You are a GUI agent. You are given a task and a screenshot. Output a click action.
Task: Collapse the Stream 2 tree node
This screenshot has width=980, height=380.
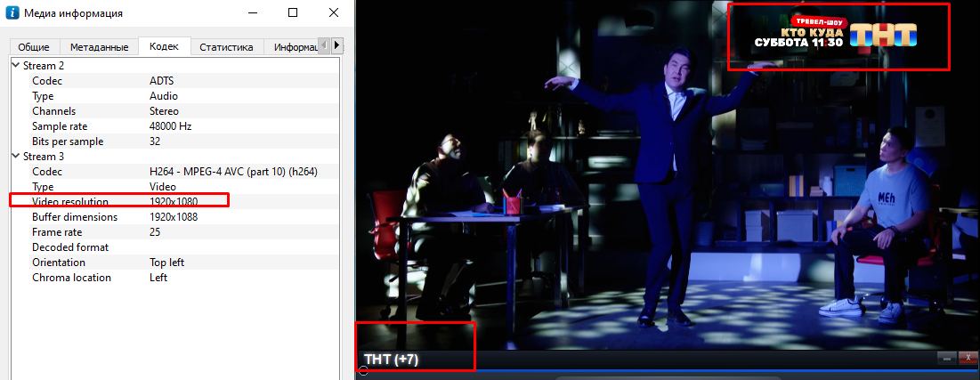click(16, 66)
